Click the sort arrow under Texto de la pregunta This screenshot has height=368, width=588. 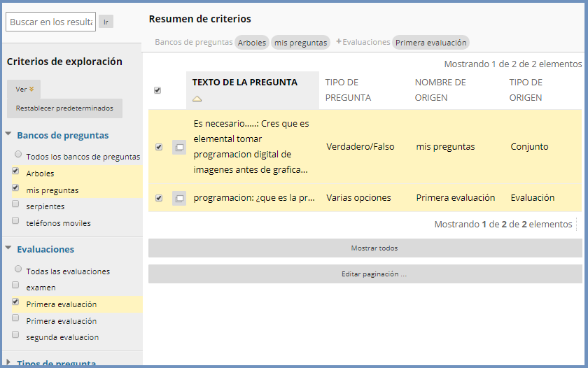tap(197, 99)
